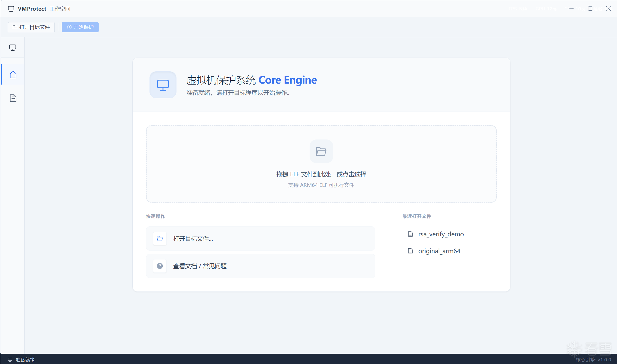
Task: Click the question mark icon for documentation
Action: [x=160, y=266]
